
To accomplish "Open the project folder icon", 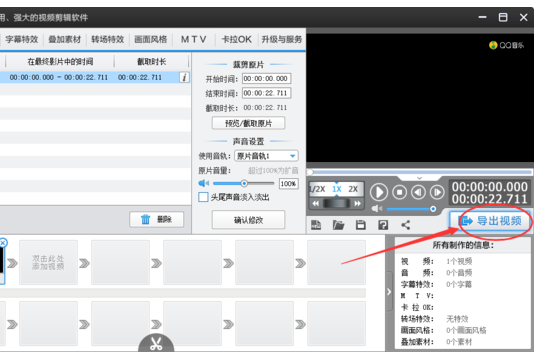I will click(338, 225).
